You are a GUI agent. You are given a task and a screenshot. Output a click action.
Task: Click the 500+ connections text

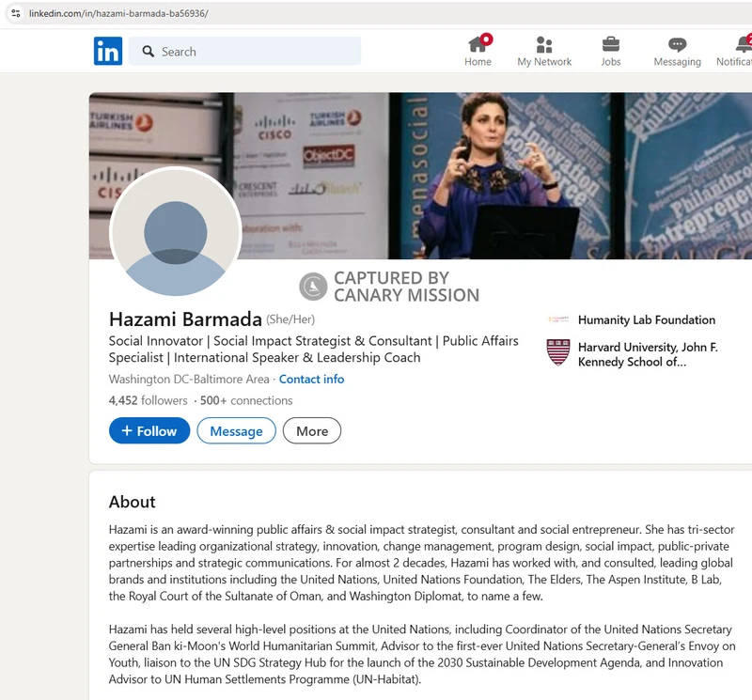(246, 400)
